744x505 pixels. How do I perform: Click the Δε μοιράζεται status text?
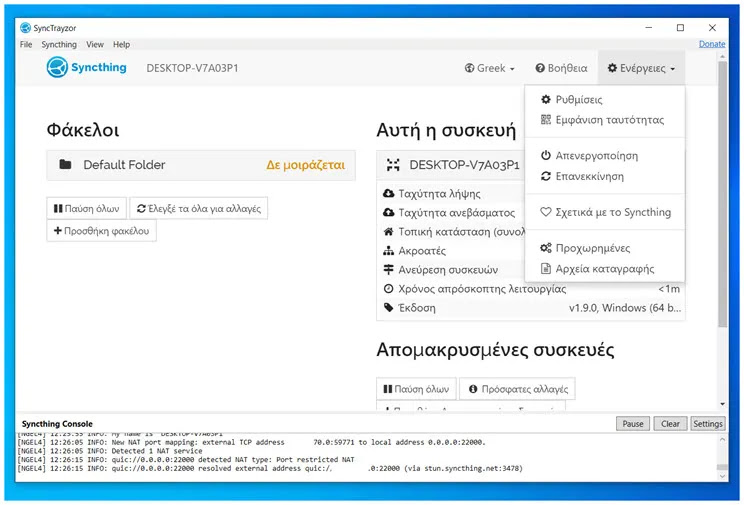coord(306,165)
